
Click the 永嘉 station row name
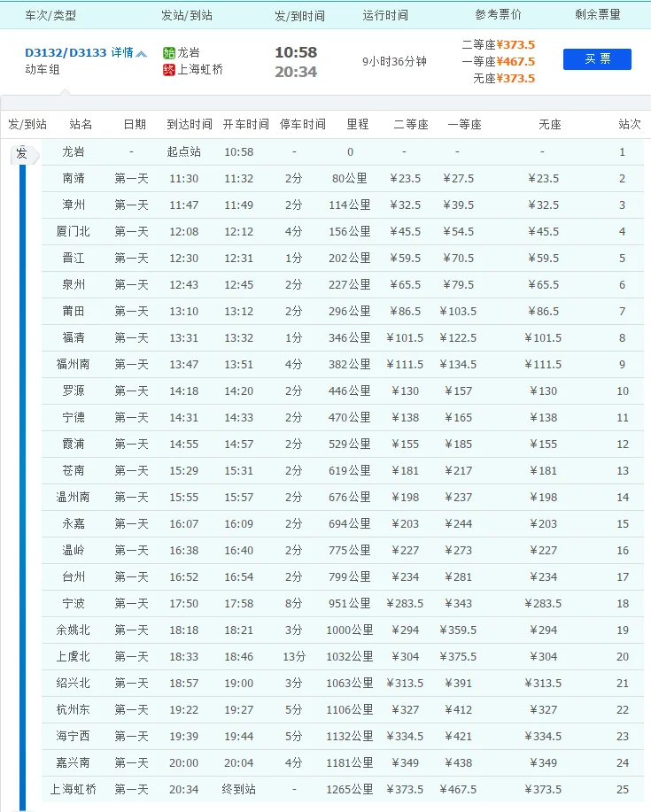click(73, 523)
